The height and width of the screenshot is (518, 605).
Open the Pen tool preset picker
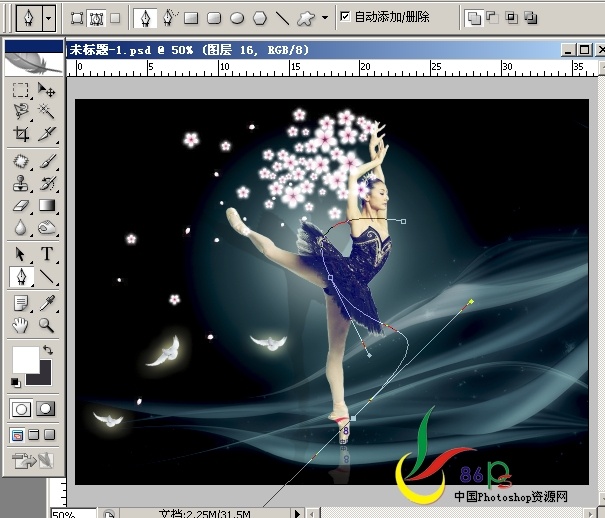29,18
